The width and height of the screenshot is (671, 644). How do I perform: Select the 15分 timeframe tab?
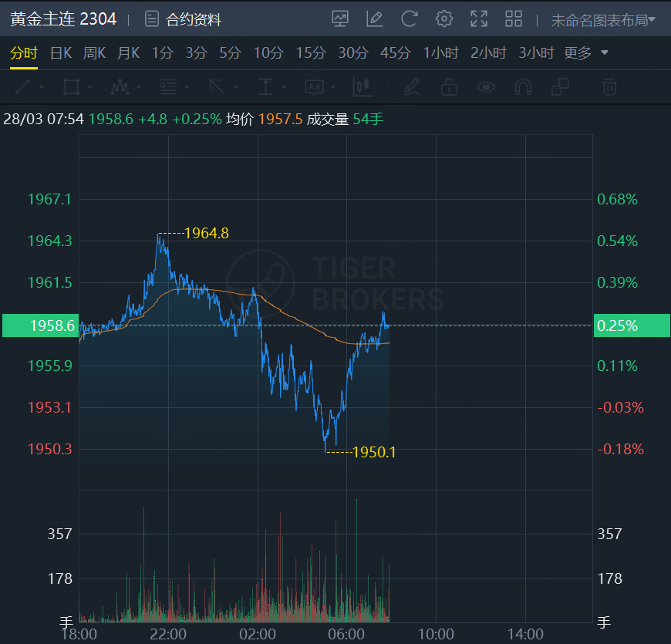pos(311,53)
